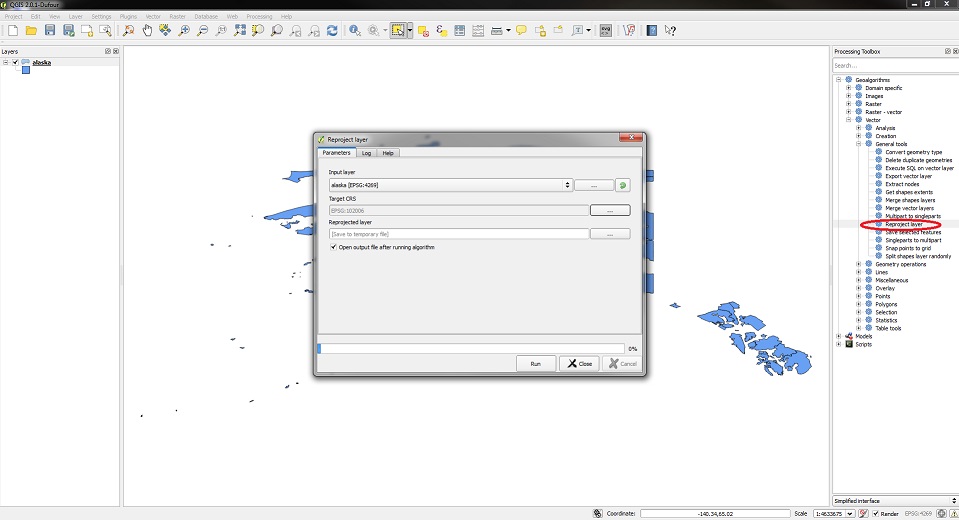Switch to the Log tab

366,153
